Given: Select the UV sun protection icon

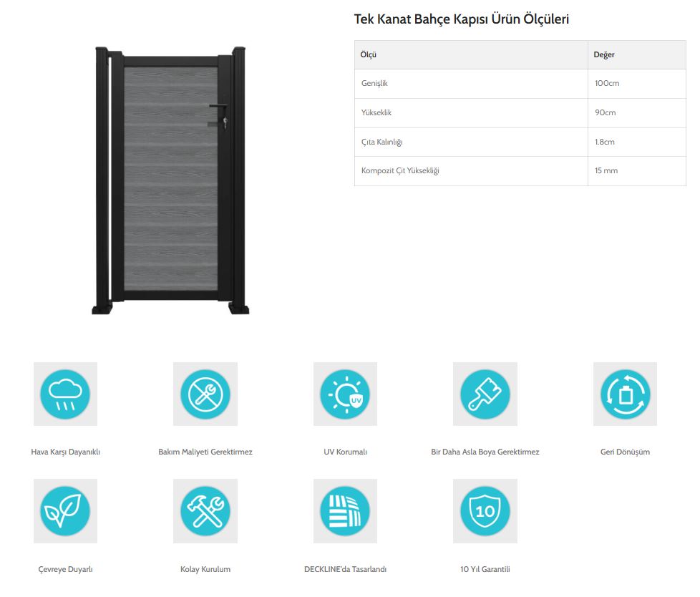Looking at the screenshot, I should tap(345, 394).
